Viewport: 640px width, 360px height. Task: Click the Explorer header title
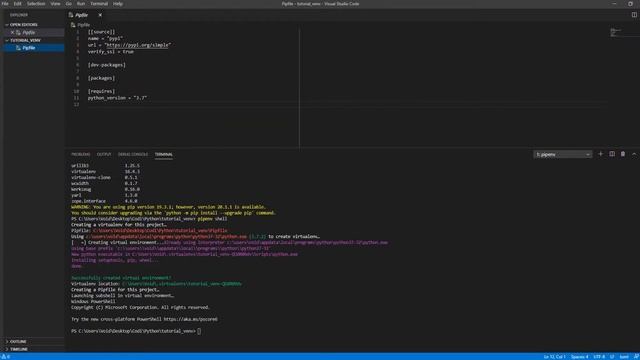point(19,15)
